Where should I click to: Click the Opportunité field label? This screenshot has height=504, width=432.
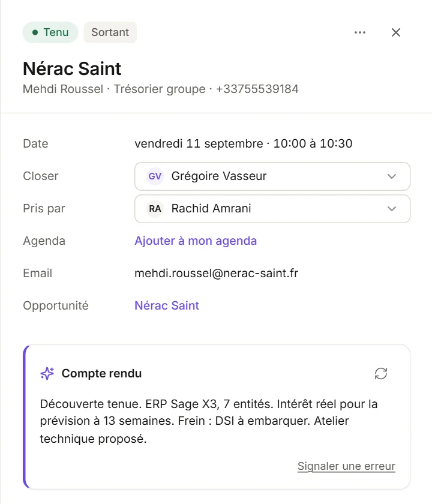tap(56, 305)
